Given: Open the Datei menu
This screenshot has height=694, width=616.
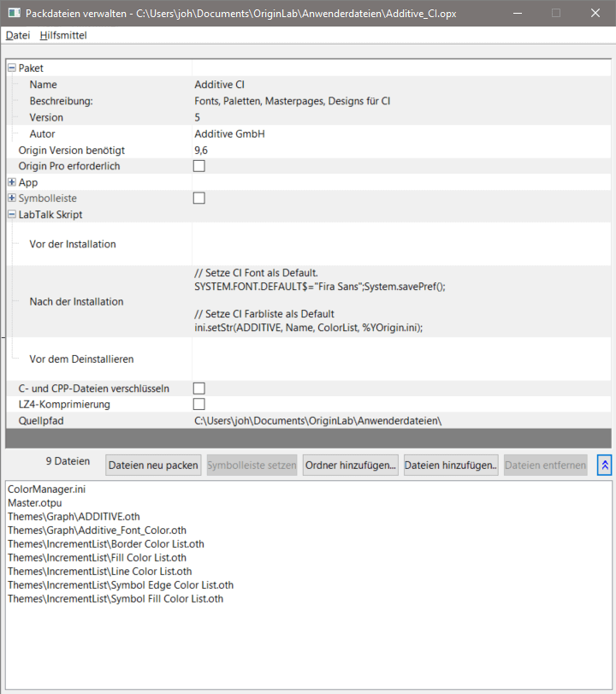Looking at the screenshot, I should (18, 35).
